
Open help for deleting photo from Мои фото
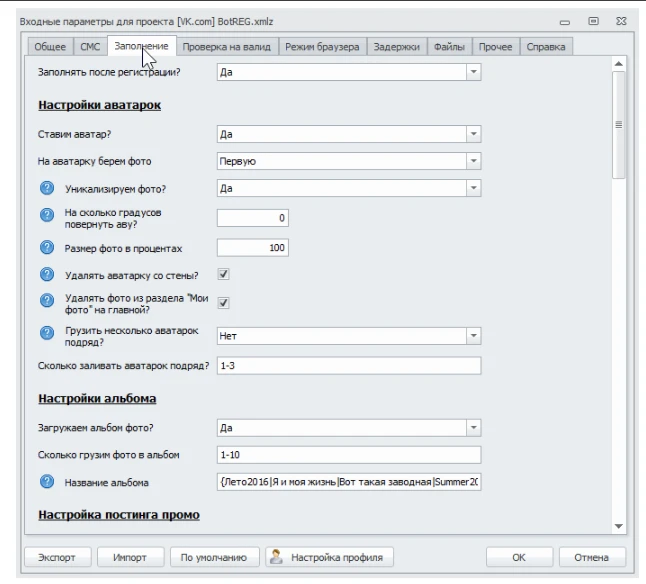[47, 300]
